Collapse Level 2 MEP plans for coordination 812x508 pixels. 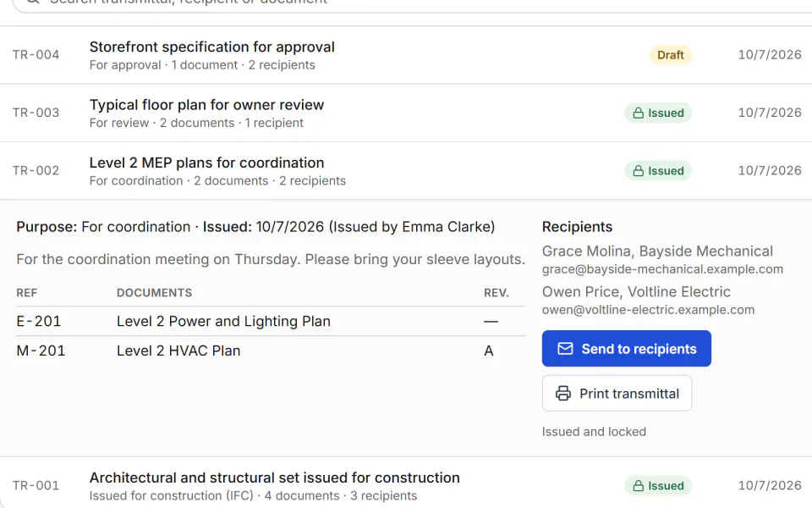406,171
